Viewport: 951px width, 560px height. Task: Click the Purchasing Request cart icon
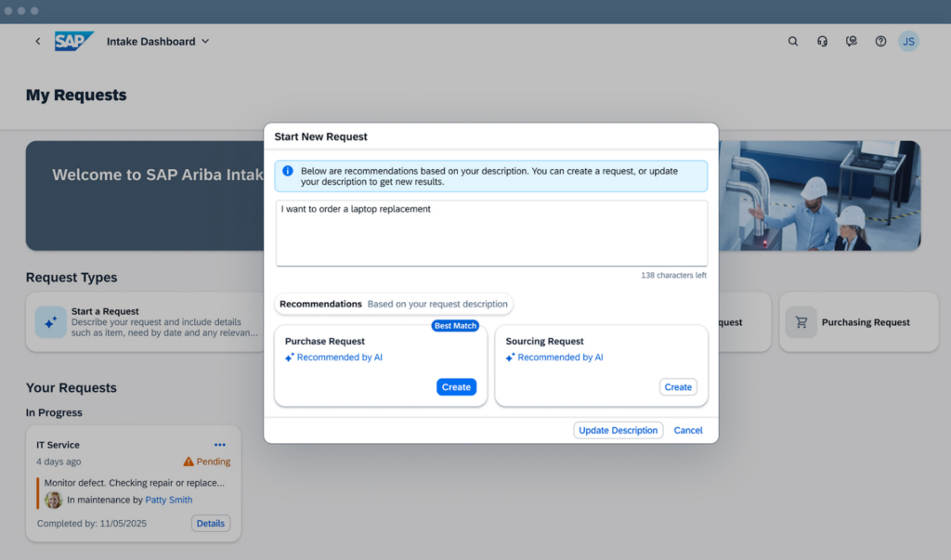[801, 322]
